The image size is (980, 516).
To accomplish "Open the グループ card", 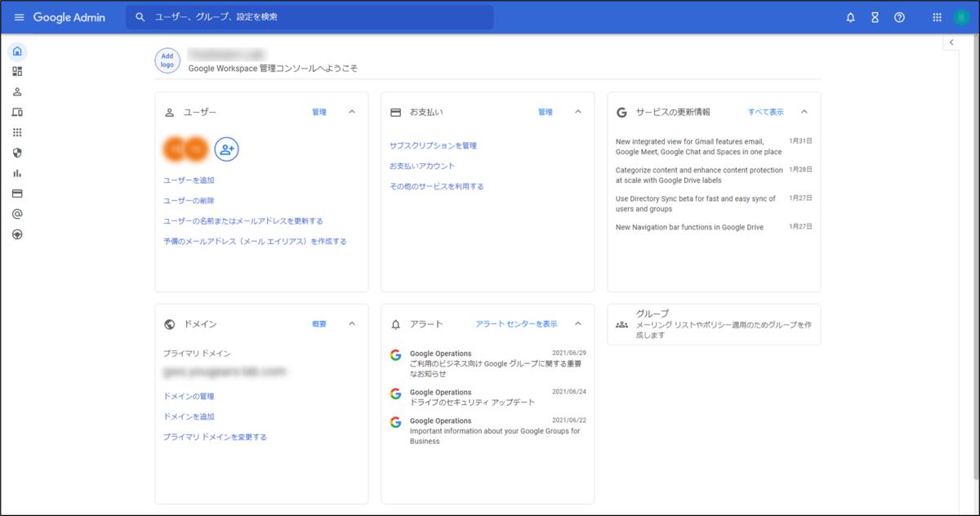I will click(x=714, y=324).
